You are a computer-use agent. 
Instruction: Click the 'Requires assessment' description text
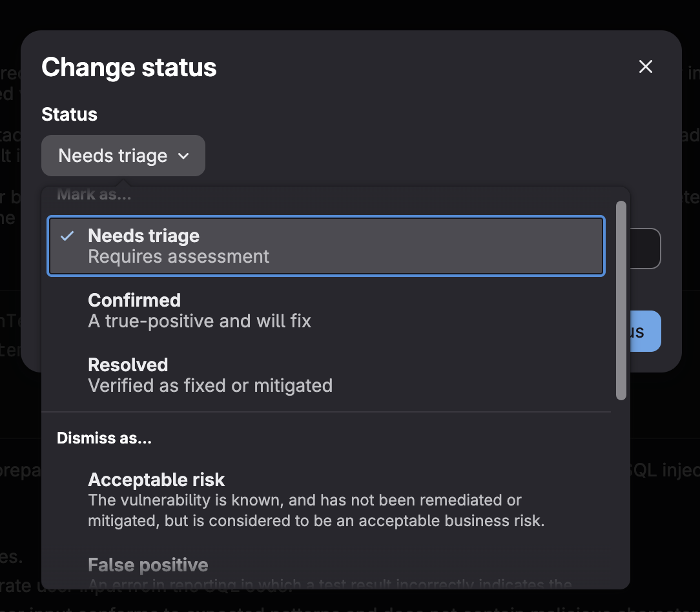(x=180, y=256)
